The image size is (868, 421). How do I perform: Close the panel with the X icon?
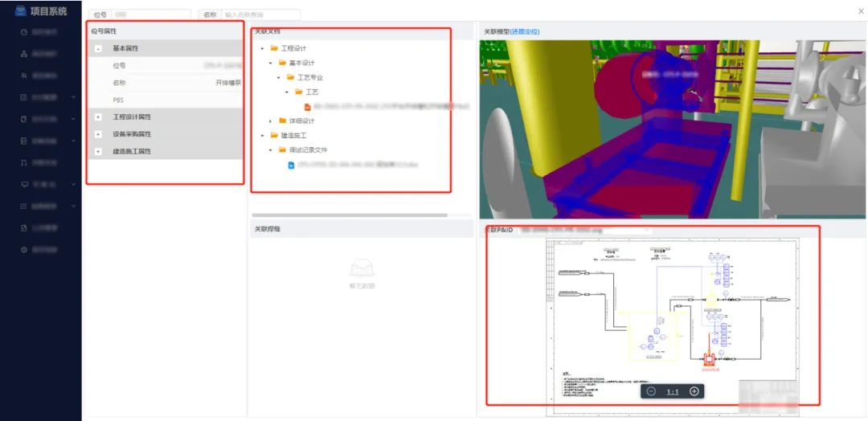pos(861,10)
